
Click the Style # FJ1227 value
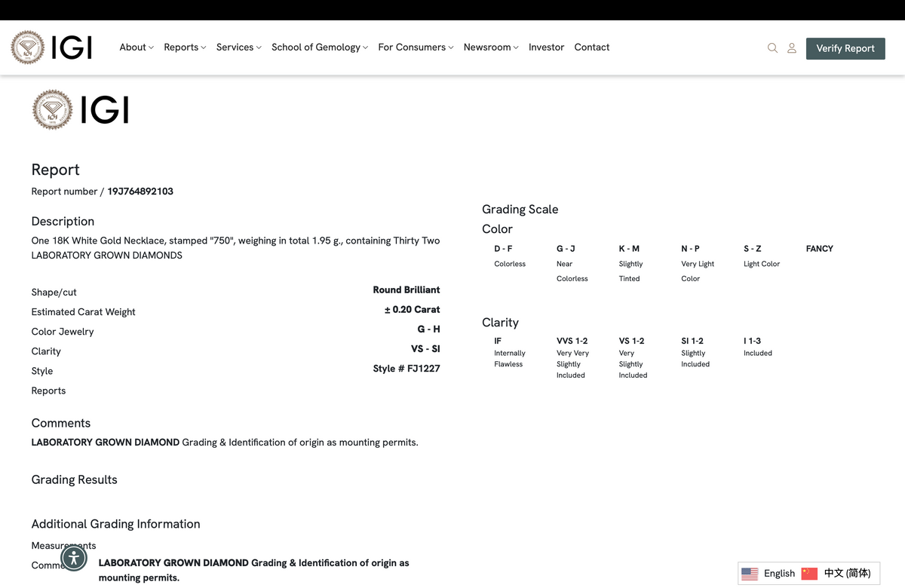point(406,369)
